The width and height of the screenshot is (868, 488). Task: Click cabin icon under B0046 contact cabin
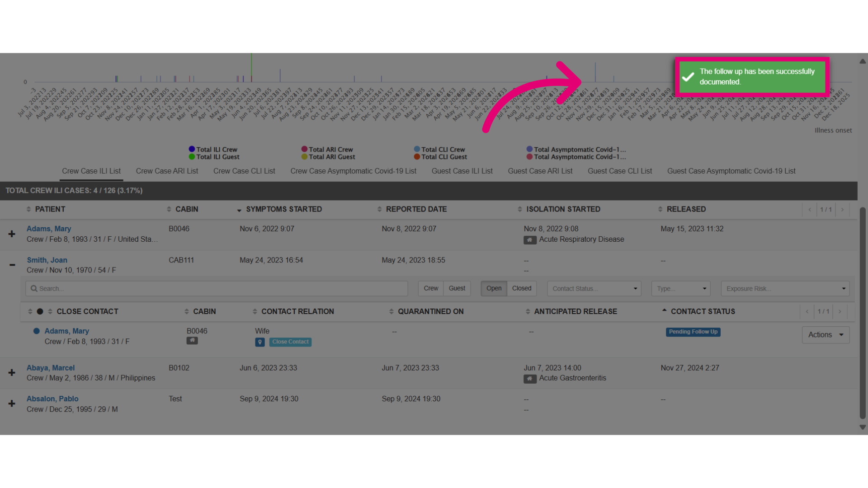click(192, 341)
